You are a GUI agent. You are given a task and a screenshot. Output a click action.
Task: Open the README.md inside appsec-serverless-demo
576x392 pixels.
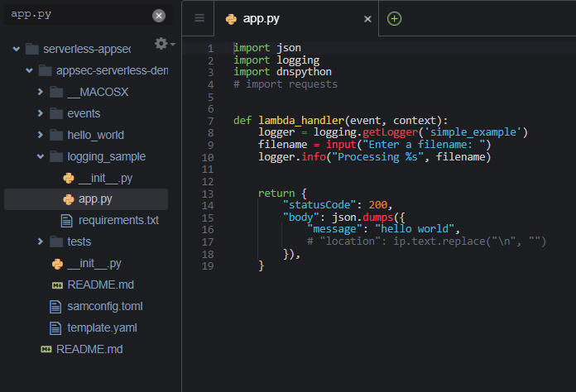[101, 284]
